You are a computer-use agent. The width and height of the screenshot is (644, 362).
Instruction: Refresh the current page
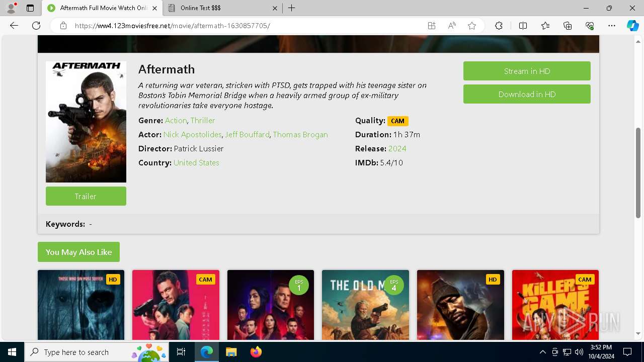[36, 26]
